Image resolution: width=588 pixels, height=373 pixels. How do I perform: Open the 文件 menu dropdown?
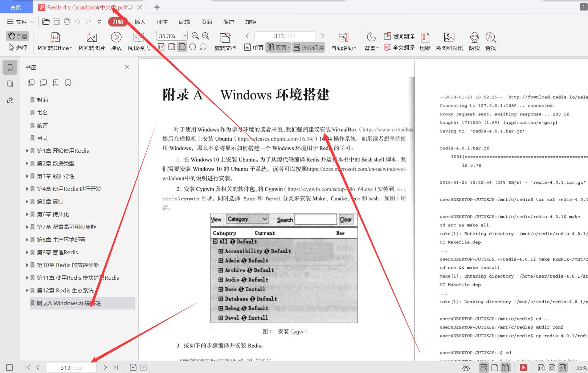pyautogui.click(x=21, y=22)
